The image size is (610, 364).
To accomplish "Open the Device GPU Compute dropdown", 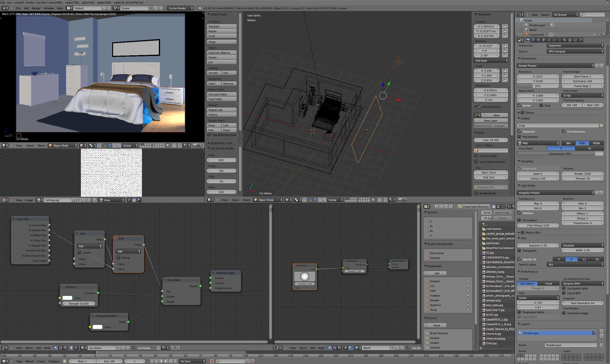I will [575, 51].
